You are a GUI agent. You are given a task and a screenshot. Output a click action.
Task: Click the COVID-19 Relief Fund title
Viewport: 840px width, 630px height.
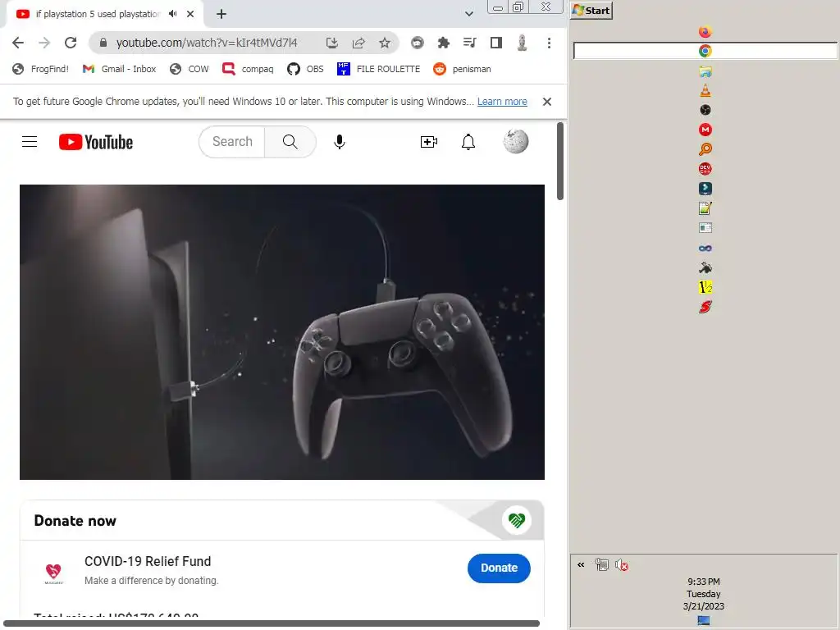148,561
